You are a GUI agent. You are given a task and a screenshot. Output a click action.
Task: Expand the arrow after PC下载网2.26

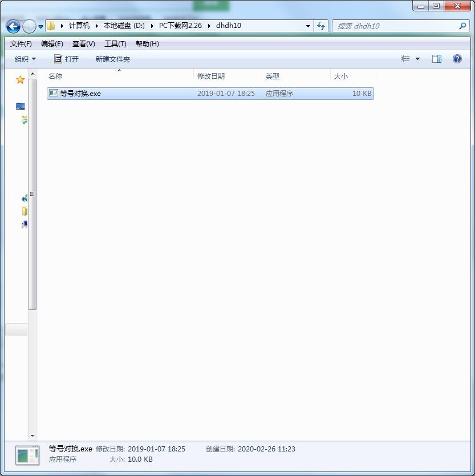tap(209, 26)
